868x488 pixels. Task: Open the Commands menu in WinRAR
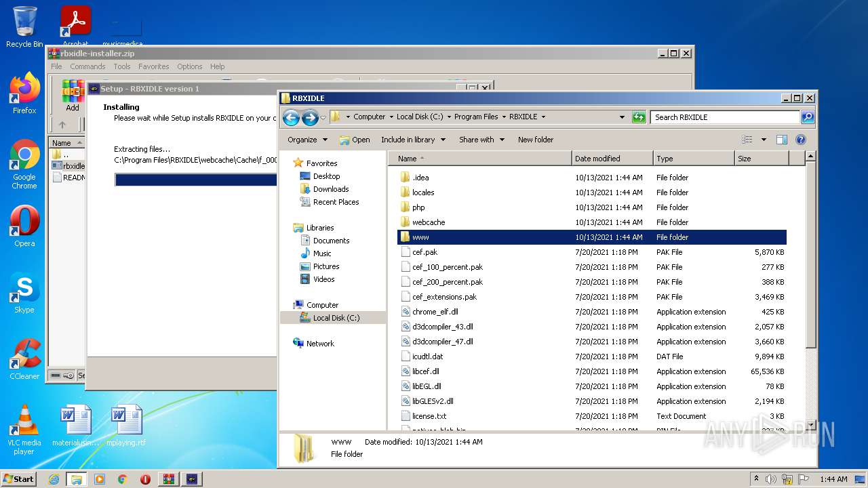[87, 66]
